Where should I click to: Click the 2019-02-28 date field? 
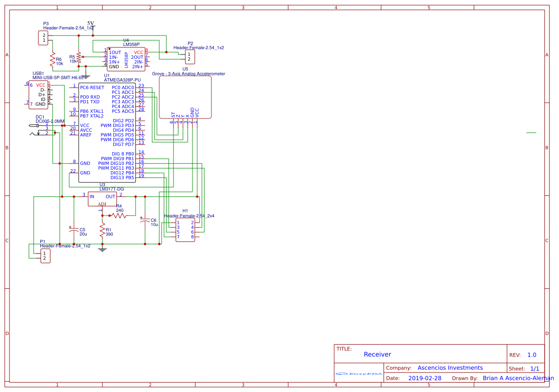[424, 378]
